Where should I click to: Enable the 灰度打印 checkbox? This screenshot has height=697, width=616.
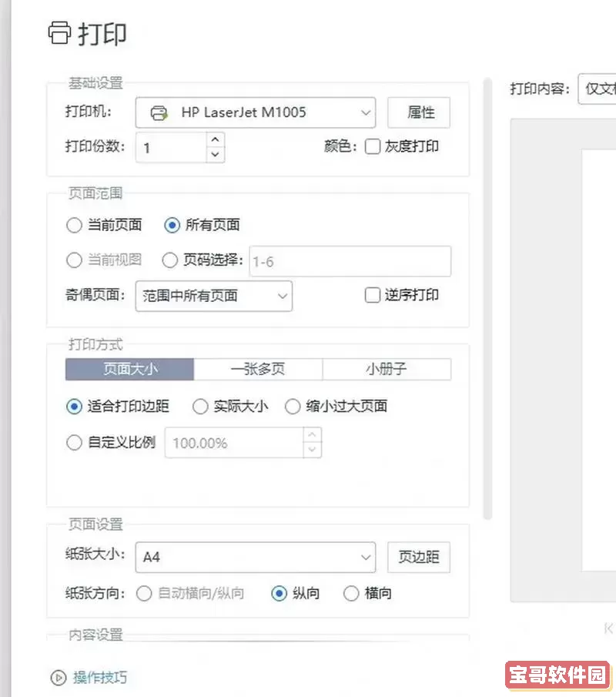pyautogui.click(x=373, y=146)
